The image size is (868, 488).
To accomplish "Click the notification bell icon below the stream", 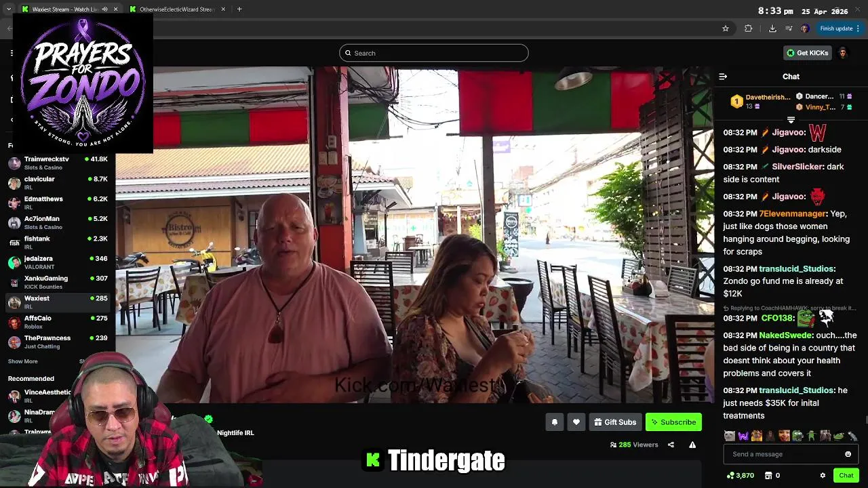I will coord(554,422).
